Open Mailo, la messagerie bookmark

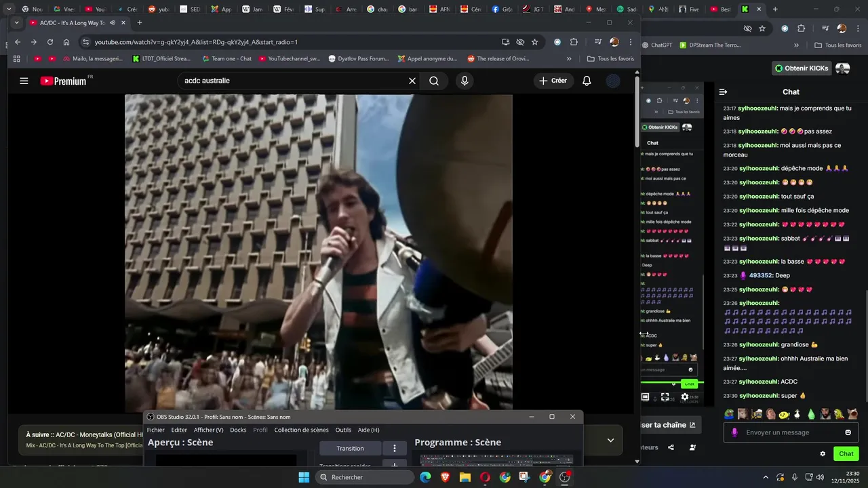(x=92, y=59)
